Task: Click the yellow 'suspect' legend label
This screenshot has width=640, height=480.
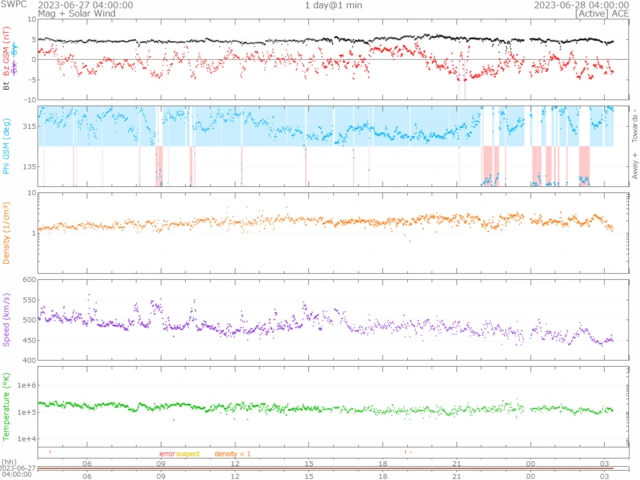Action: pyautogui.click(x=188, y=454)
